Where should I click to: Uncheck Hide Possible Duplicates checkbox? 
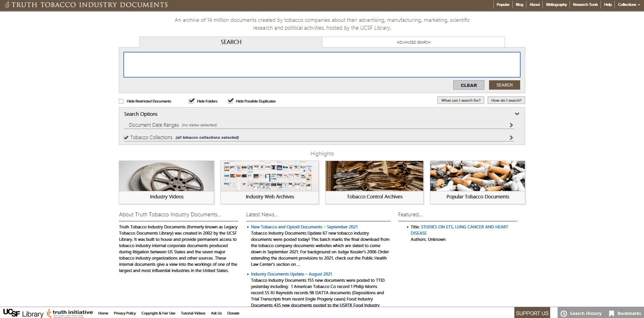coord(231,101)
